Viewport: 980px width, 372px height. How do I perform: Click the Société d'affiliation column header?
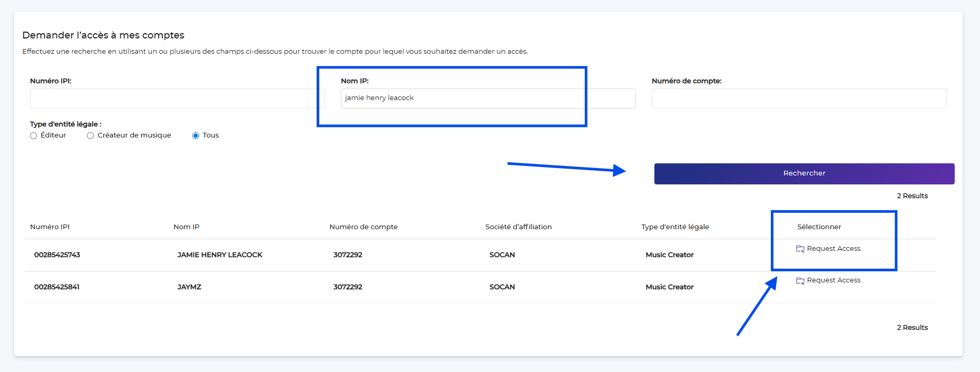[518, 227]
